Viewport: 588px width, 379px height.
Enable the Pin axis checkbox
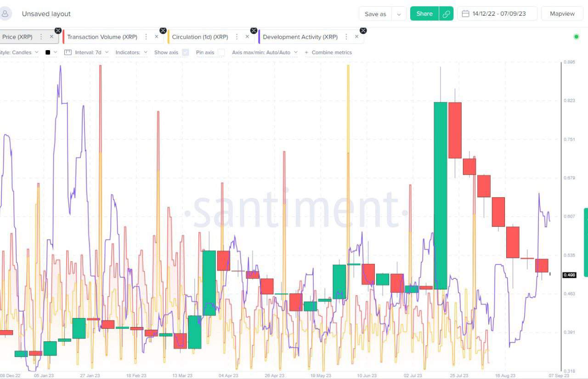click(x=221, y=52)
